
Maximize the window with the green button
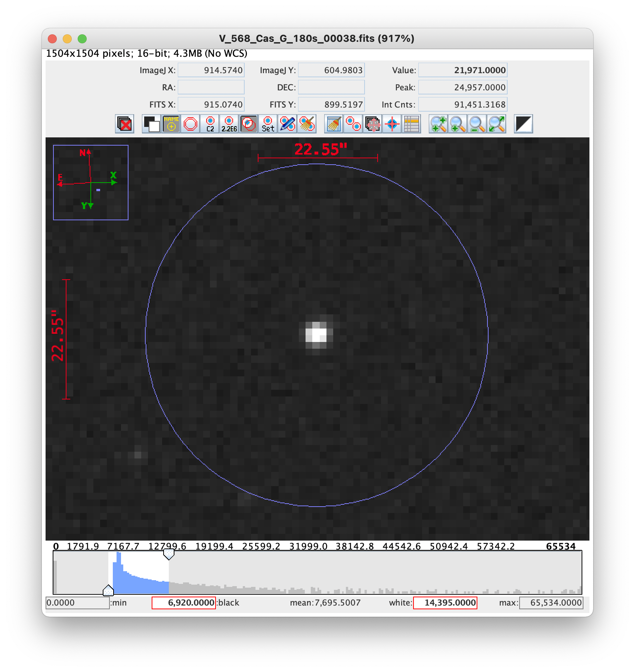(82, 39)
